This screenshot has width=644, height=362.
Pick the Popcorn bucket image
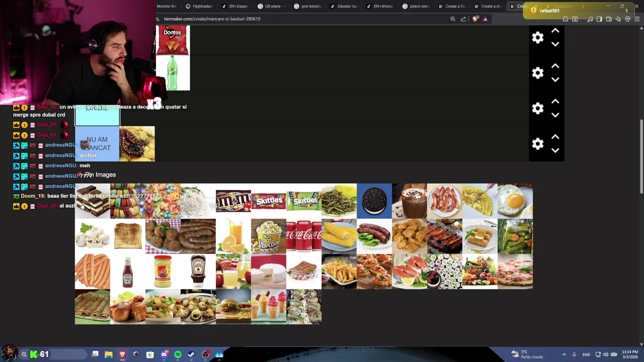pyautogui.click(x=269, y=236)
